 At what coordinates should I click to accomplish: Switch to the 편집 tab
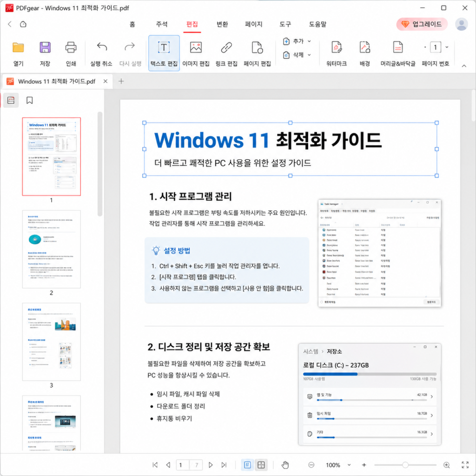[192, 24]
